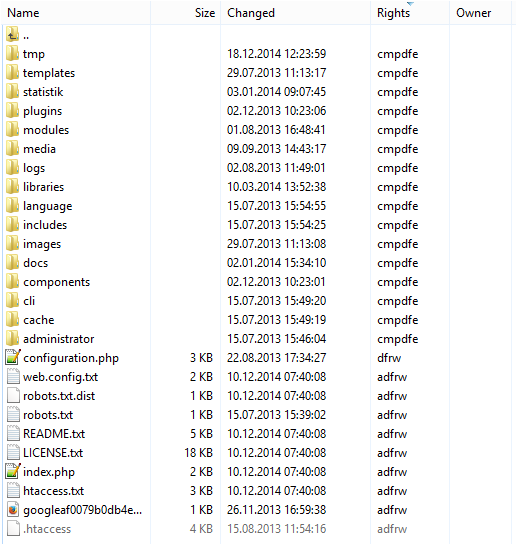Click the hidden .htaccess file icon
Viewport: 516px width, 544px height.
click(x=13, y=528)
